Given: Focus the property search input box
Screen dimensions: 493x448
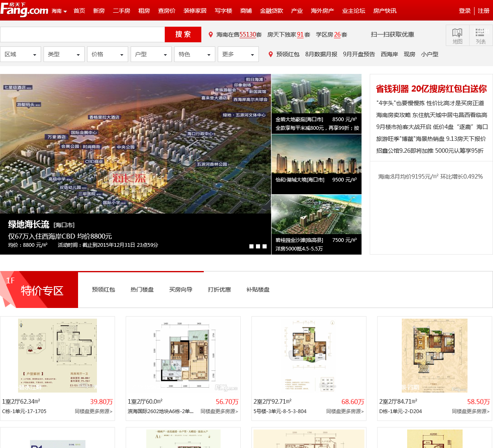Looking at the screenshot, I should click(x=82, y=34).
